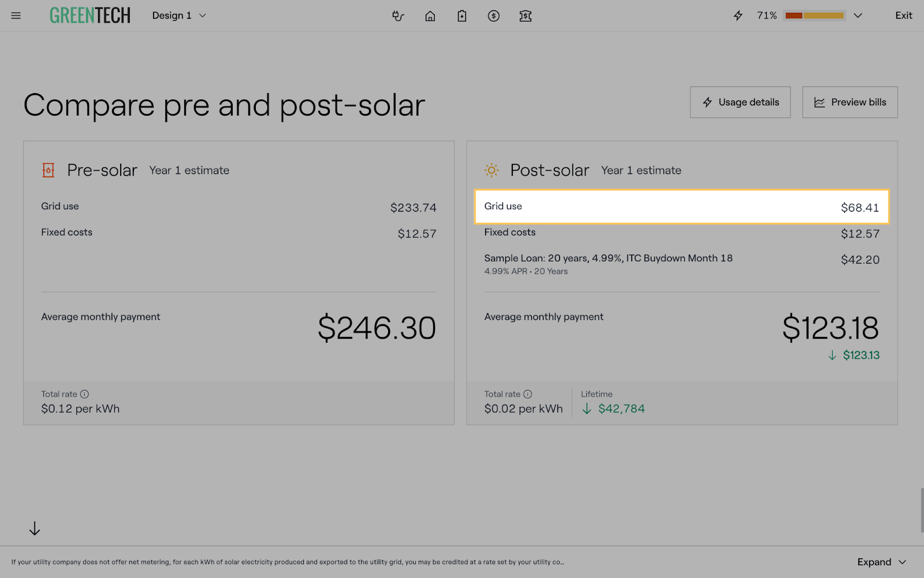The height and width of the screenshot is (578, 924).
Task: Open Preview bills
Action: click(x=850, y=102)
